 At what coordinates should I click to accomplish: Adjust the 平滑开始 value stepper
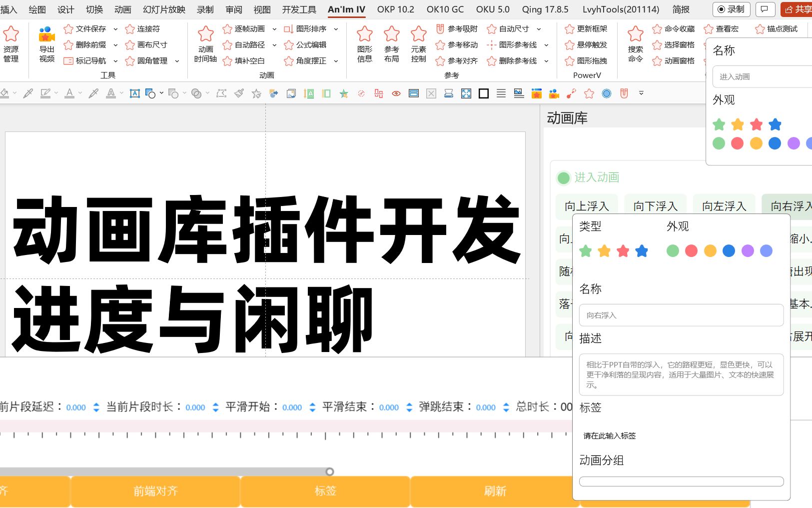(312, 407)
